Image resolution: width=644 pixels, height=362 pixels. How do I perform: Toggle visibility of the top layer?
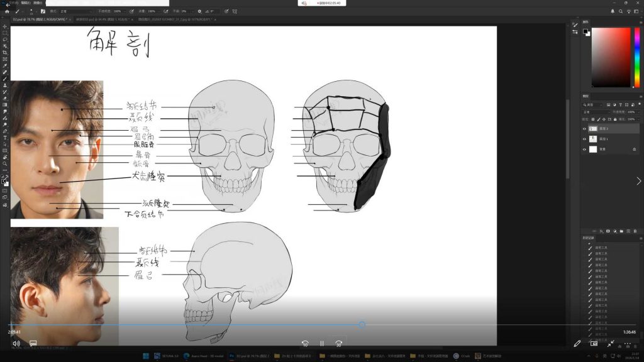click(584, 128)
